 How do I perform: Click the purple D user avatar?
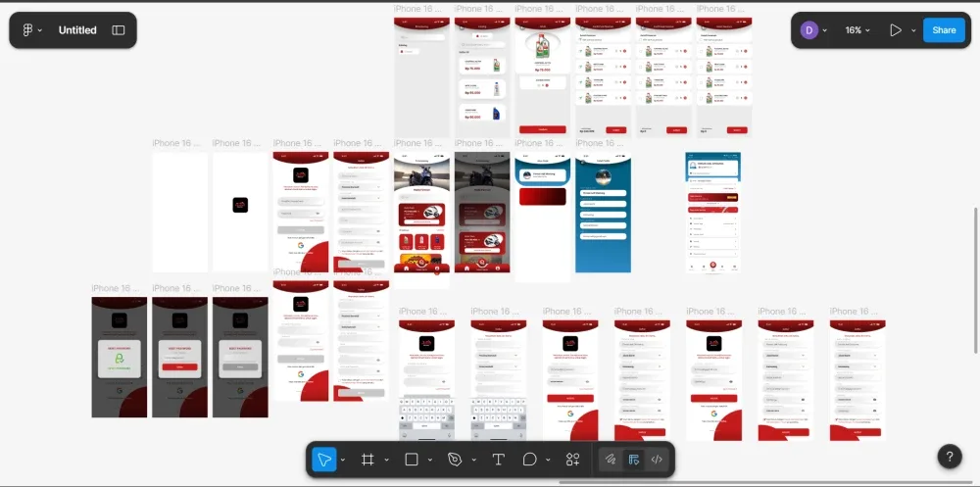click(x=809, y=30)
